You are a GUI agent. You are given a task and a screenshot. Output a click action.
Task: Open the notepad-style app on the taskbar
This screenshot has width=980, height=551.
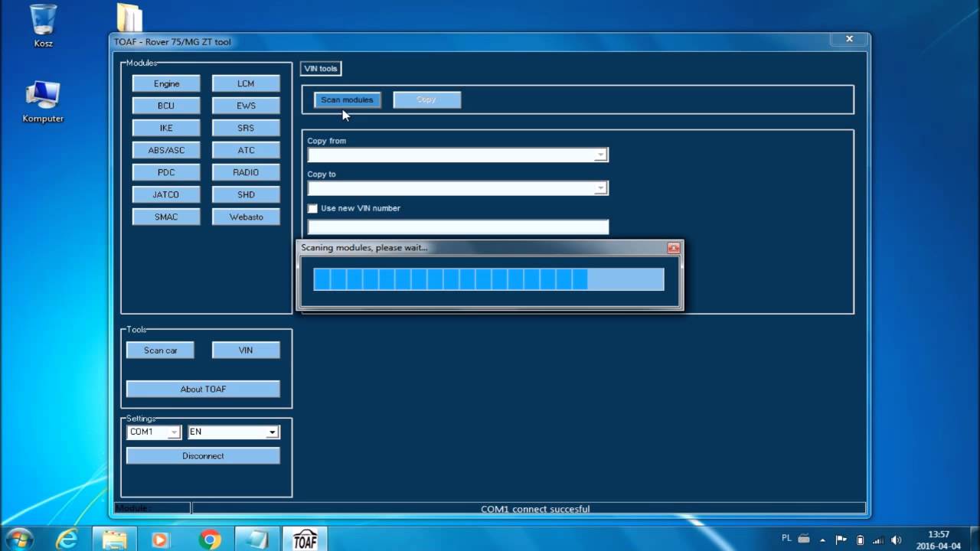point(256,539)
